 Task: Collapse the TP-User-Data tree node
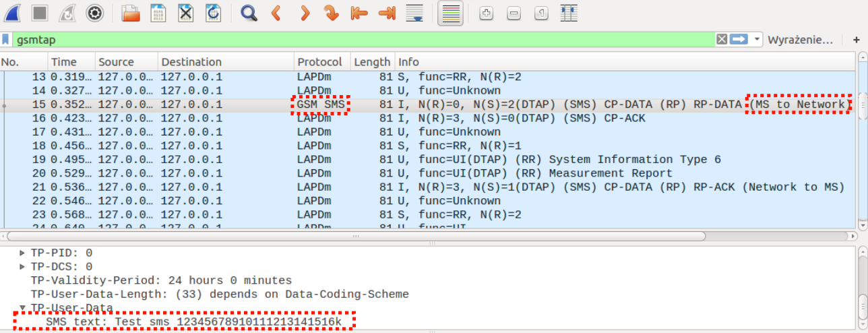coord(22,308)
